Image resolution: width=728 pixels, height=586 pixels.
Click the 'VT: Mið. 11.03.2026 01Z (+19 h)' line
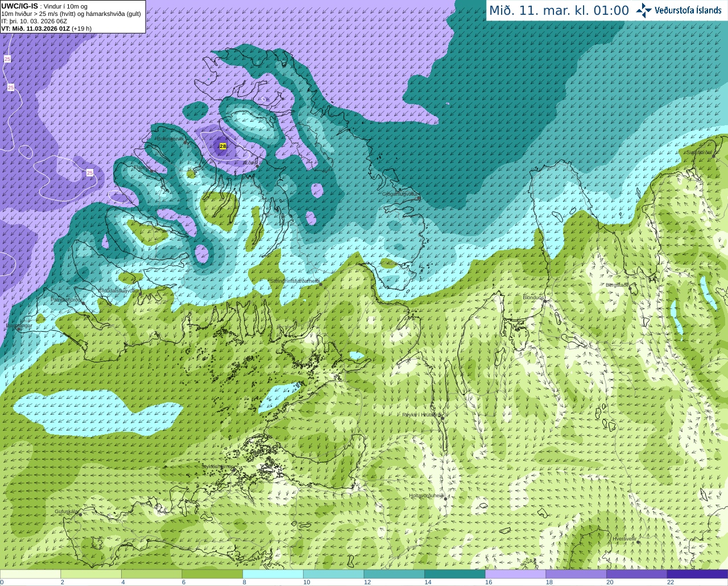pos(47,28)
